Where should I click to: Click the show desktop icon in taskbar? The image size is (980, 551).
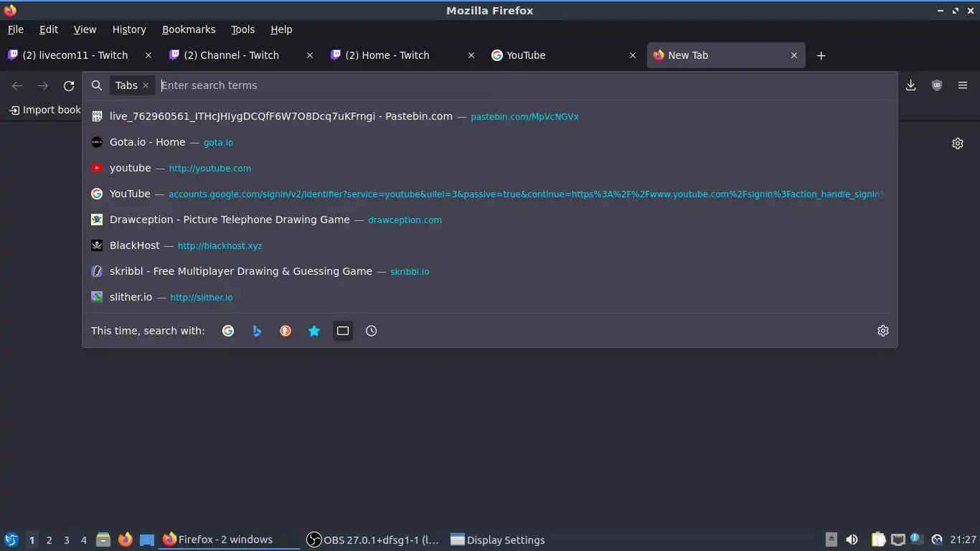[x=147, y=540]
